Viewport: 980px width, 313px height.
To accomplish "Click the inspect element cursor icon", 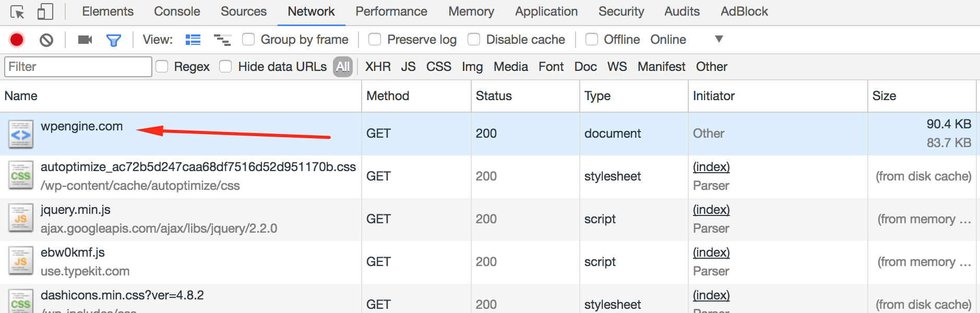I will (17, 11).
